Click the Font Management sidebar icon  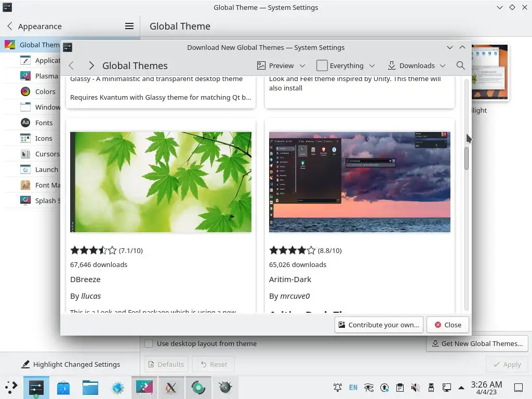coord(25,185)
